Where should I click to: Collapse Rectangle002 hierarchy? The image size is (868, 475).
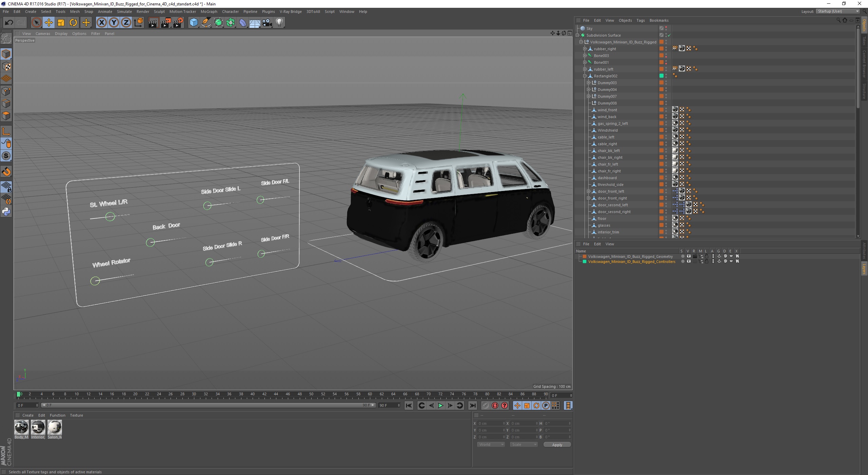585,76
